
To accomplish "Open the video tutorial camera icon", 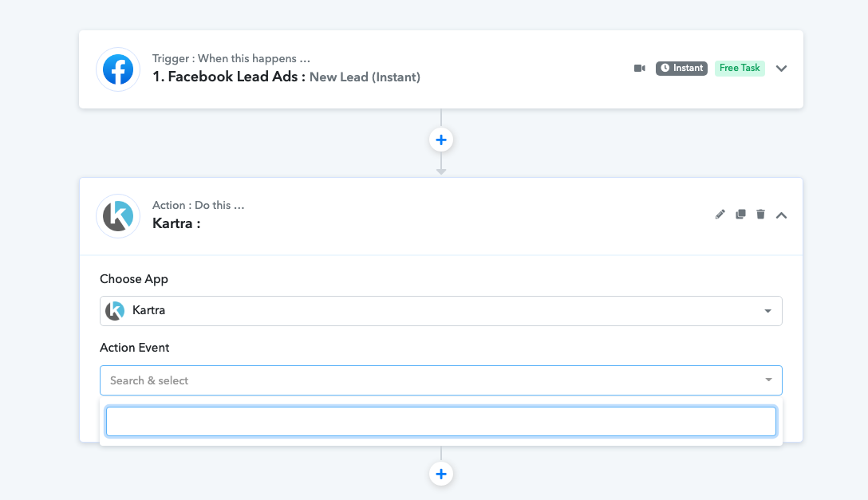I will coord(639,68).
